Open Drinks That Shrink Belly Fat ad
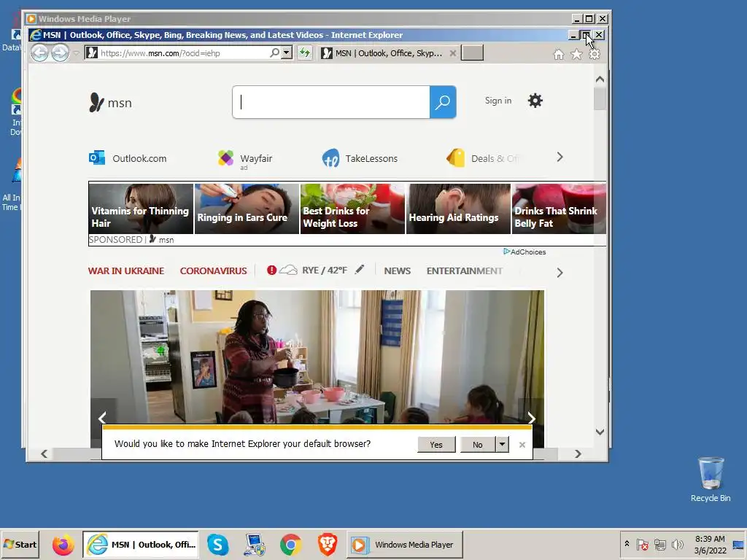The width and height of the screenshot is (747, 560). coord(559,209)
